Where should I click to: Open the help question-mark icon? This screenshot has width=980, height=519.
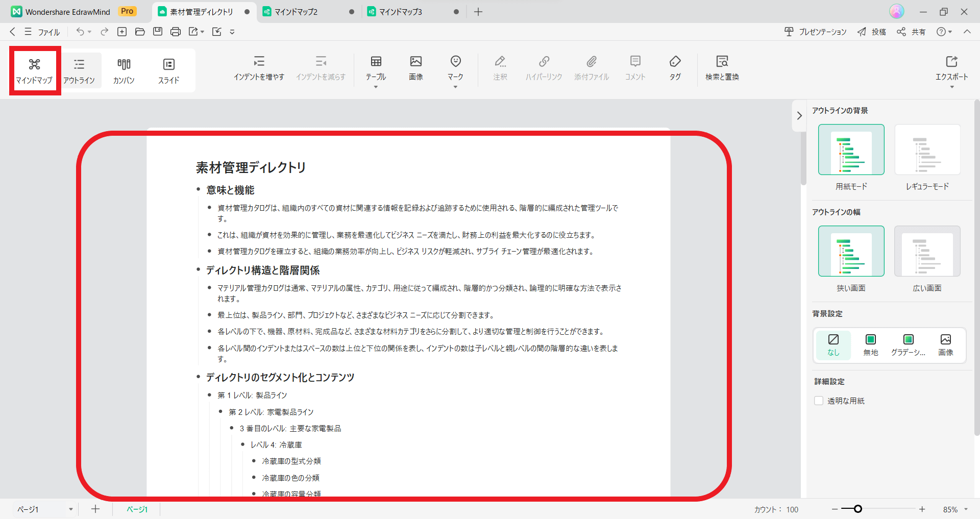[941, 32]
